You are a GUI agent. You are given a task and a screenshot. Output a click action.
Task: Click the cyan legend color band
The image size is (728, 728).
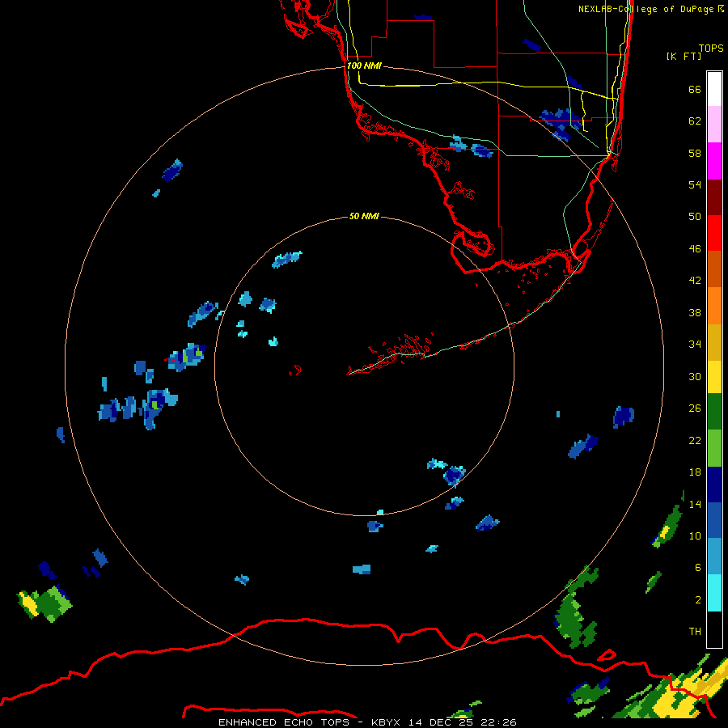point(714,593)
